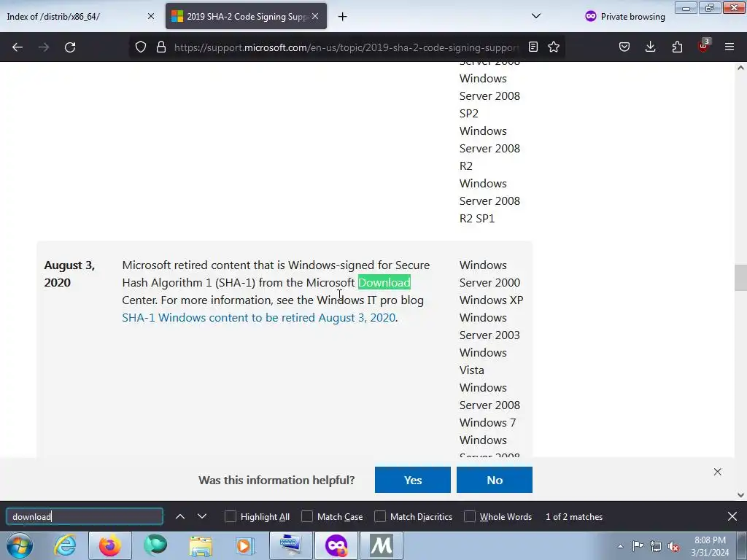Click the page vertical scrollbar thumb
This screenshot has height=560, width=747.
pos(740,278)
